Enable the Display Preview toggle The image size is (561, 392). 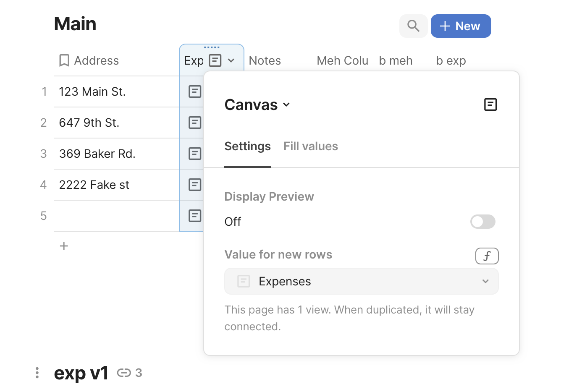(482, 222)
